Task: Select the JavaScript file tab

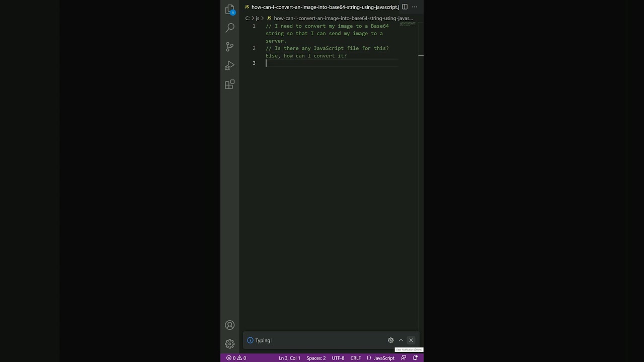Action: [x=322, y=7]
